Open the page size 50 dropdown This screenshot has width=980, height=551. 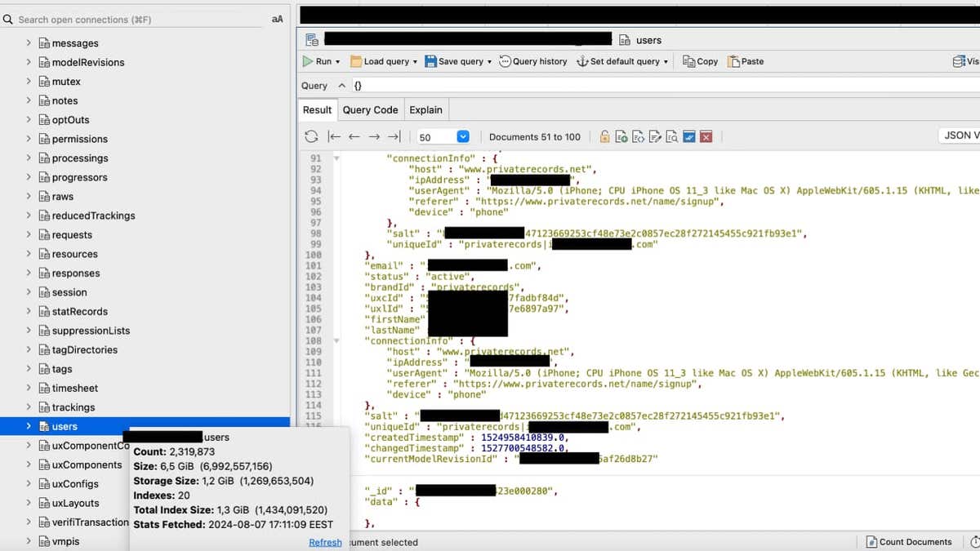(x=463, y=137)
